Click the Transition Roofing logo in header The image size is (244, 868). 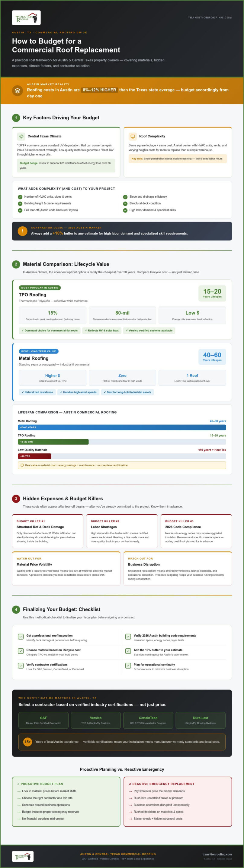coord(26,17)
